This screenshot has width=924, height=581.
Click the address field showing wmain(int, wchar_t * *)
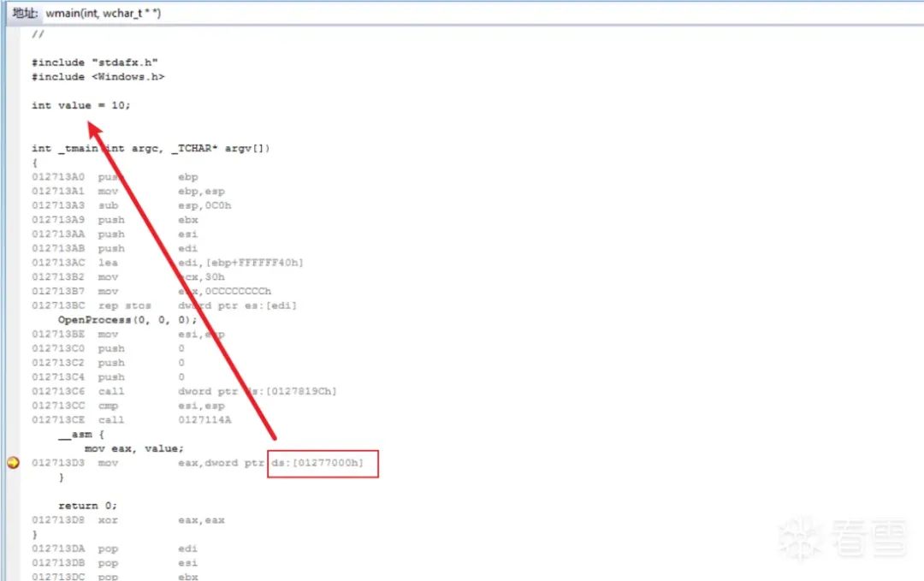(483, 13)
